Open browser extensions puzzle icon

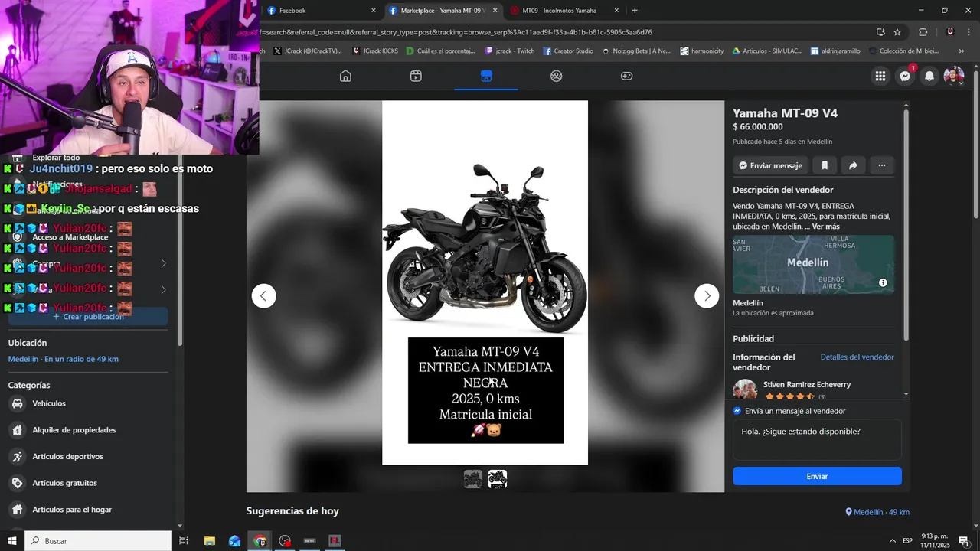(x=923, y=32)
